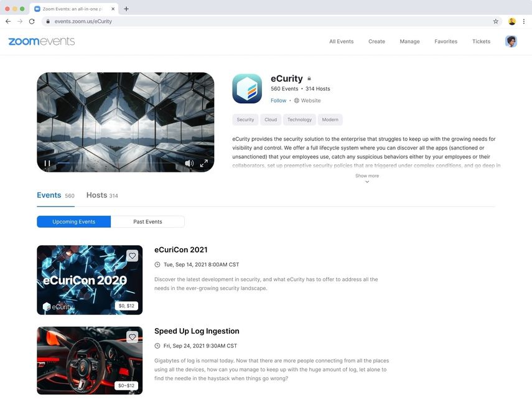Viewport: 532px width, 399px height.
Task: Switch to Past Events
Action: pos(147,222)
